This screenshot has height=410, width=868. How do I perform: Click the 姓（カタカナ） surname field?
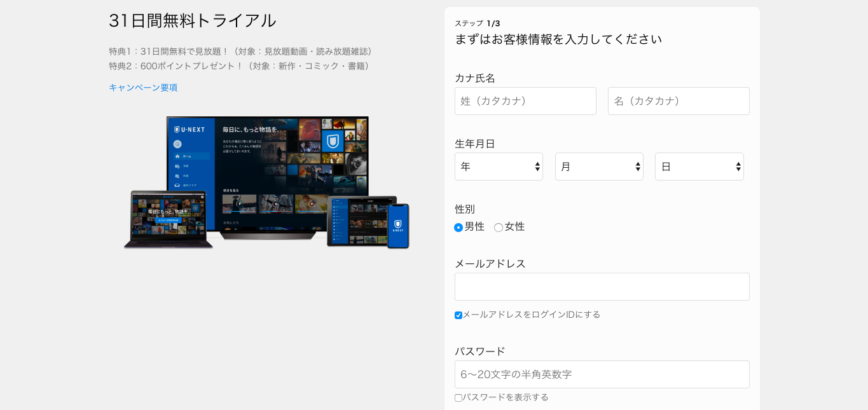[x=525, y=101]
